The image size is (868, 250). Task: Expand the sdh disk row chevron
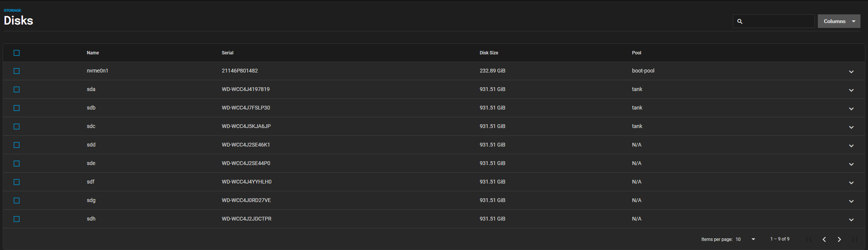(851, 219)
